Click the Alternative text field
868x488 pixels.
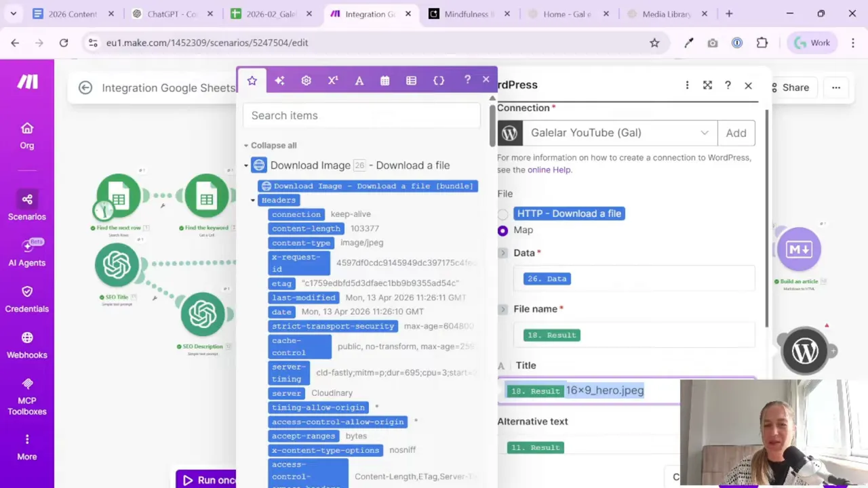[626, 447]
